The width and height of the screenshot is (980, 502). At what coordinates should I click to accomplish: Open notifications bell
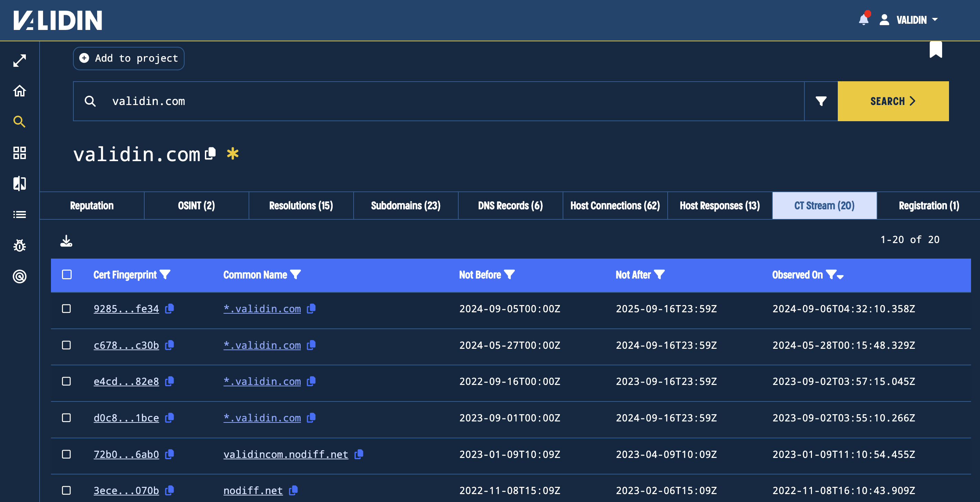click(864, 19)
